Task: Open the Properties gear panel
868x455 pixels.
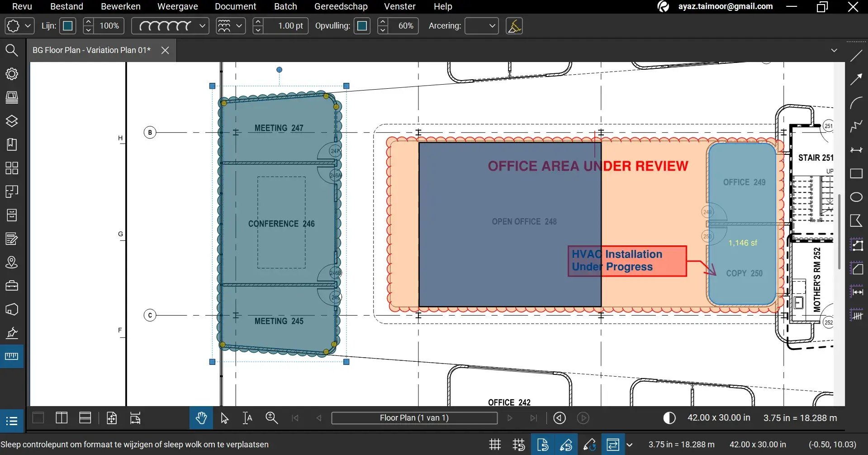Action: click(x=12, y=74)
